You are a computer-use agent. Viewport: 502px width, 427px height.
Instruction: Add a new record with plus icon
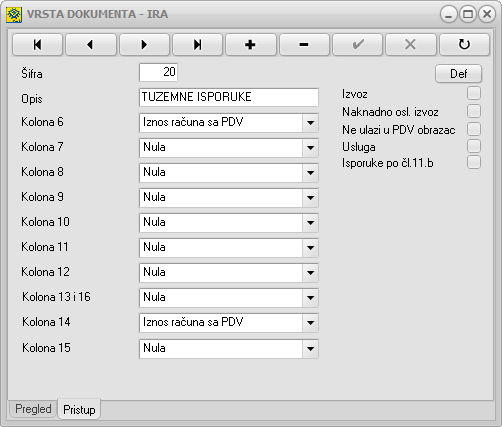[251, 44]
